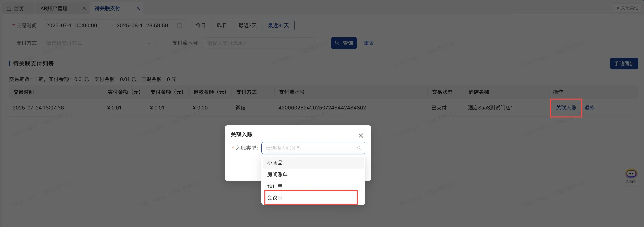The height and width of the screenshot is (227, 644).
Task: Select the 待关联支付 tab
Action: 107,9
